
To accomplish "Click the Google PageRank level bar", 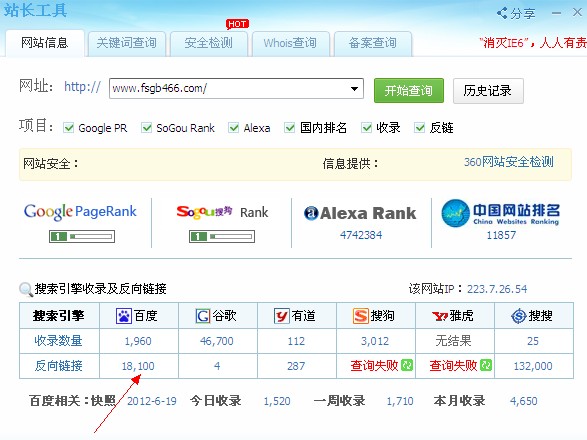I will (82, 236).
